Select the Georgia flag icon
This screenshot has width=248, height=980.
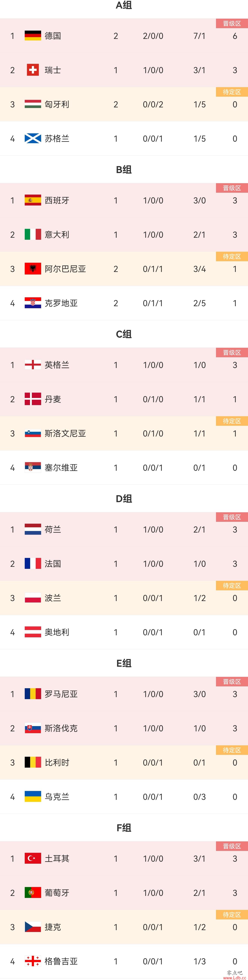pos(33,961)
